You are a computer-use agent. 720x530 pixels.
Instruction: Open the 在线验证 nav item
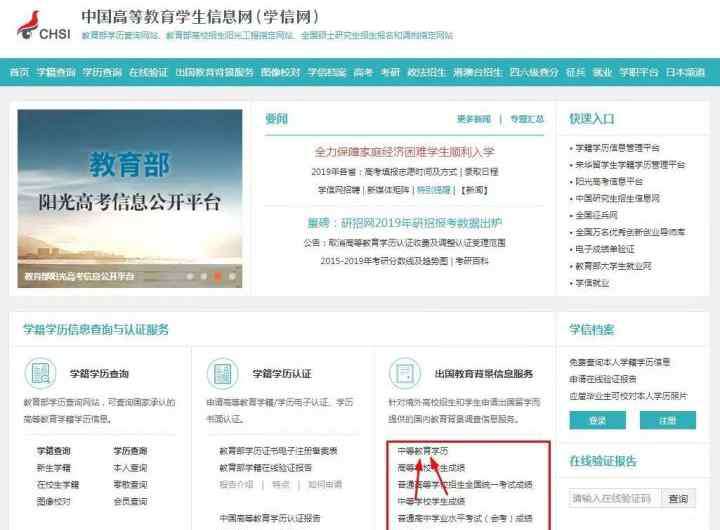click(x=148, y=73)
